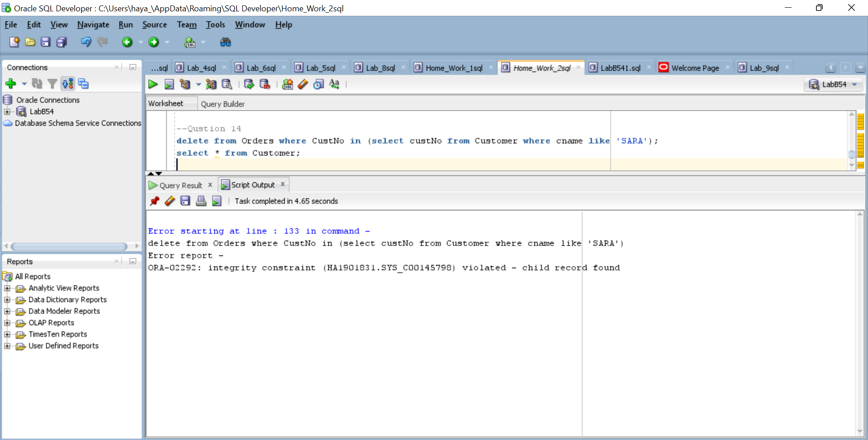Commit changes in worksheet toolbar
The width and height of the screenshot is (868, 440).
[x=249, y=84]
